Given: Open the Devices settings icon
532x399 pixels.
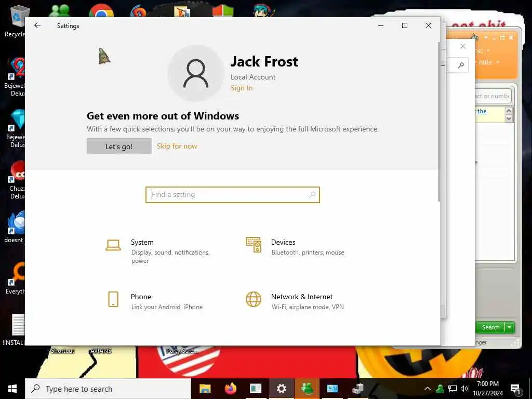Looking at the screenshot, I should pos(254,245).
